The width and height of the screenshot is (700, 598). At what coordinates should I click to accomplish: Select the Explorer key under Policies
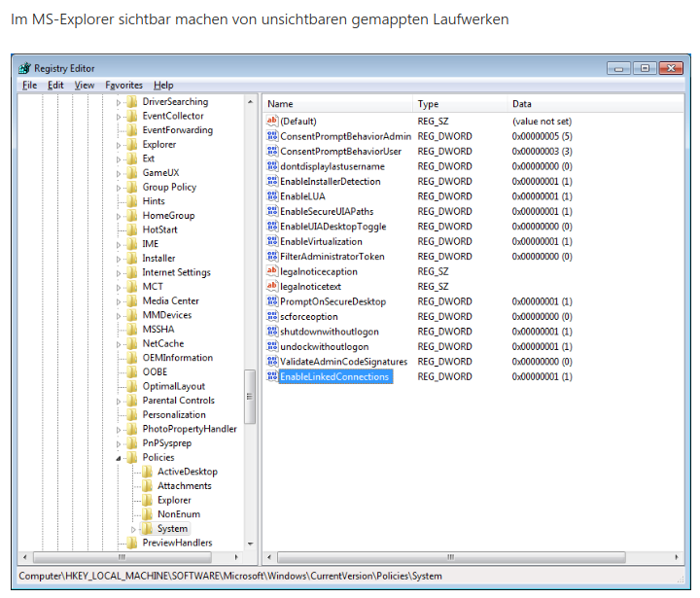(x=174, y=500)
